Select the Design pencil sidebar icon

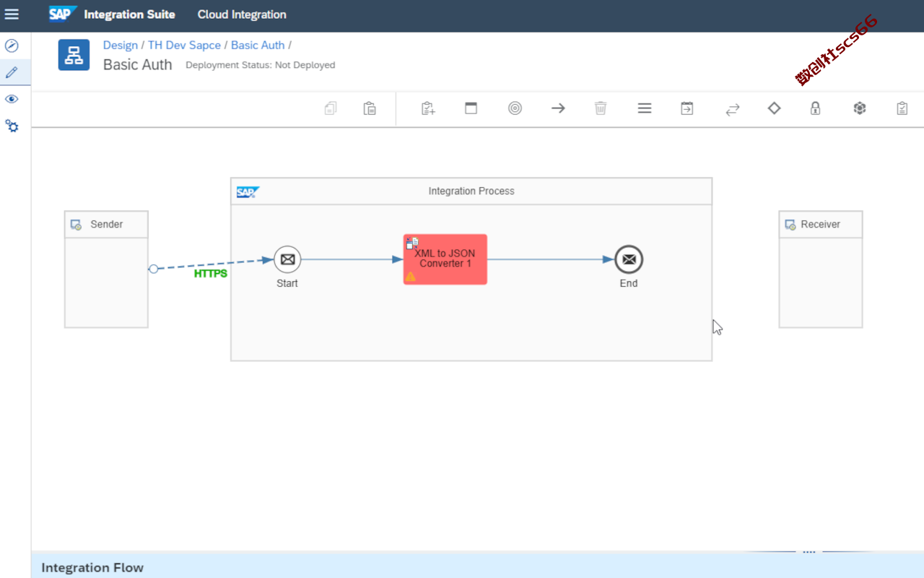click(12, 72)
